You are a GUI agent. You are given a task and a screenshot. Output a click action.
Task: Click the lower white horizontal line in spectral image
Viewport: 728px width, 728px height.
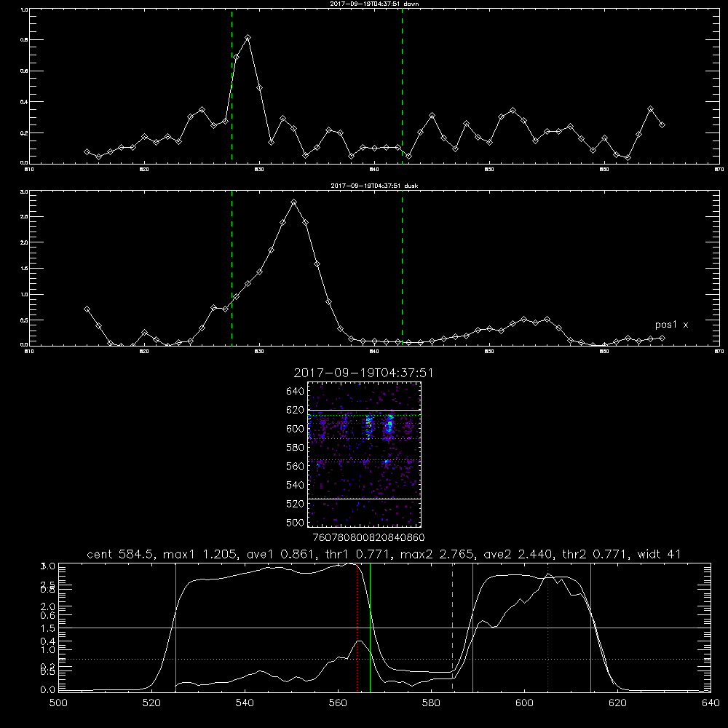(365, 499)
